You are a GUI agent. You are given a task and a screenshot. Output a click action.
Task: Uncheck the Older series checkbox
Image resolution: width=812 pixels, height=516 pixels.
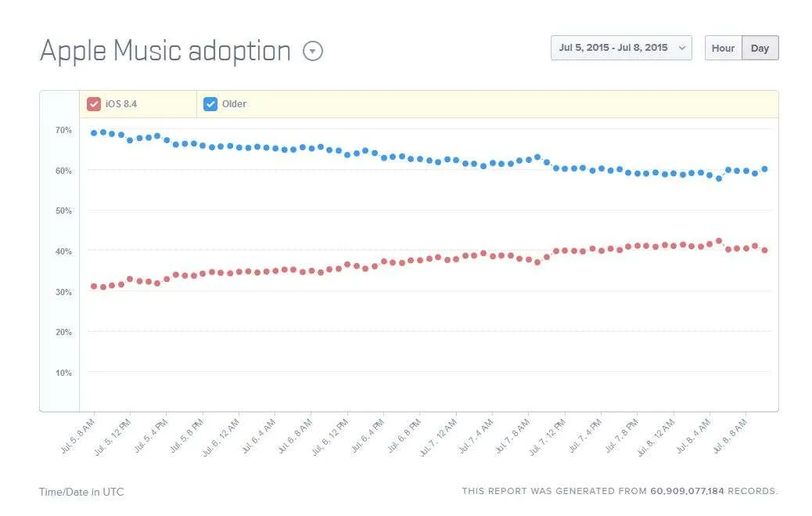[x=210, y=103]
